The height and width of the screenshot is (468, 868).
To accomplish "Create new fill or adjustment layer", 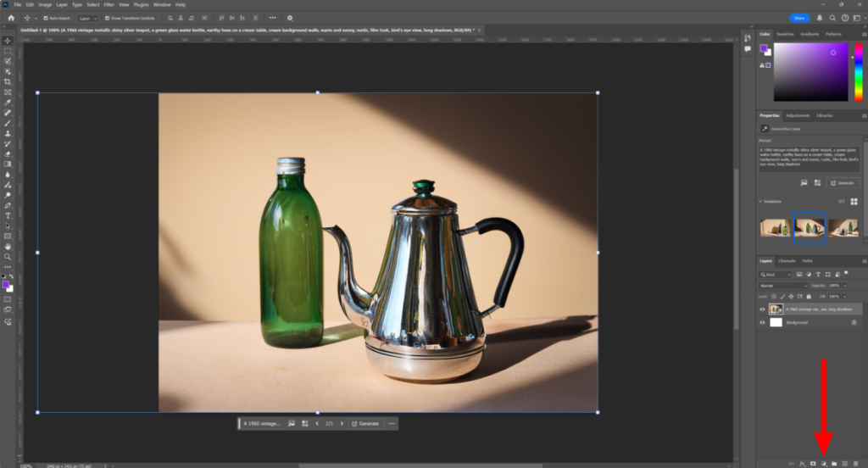I will [824, 464].
